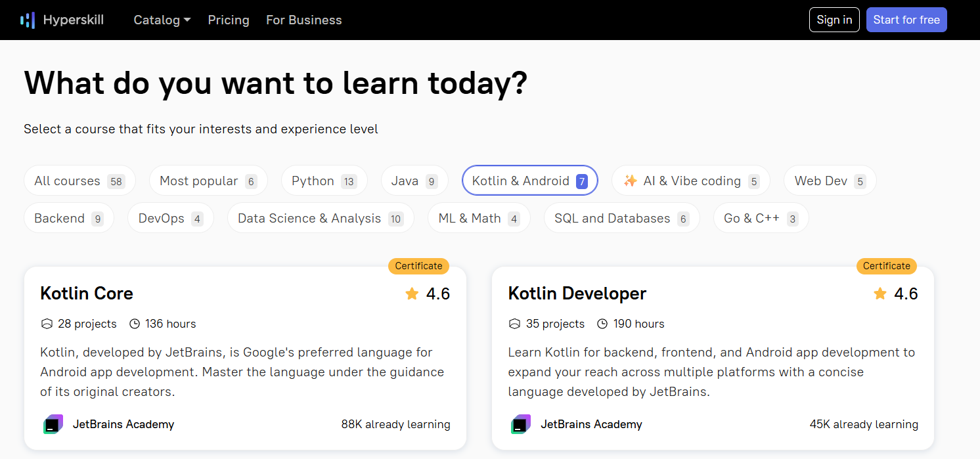Click the 45K already learning text
Screen dimensions: 980x459
point(864,424)
